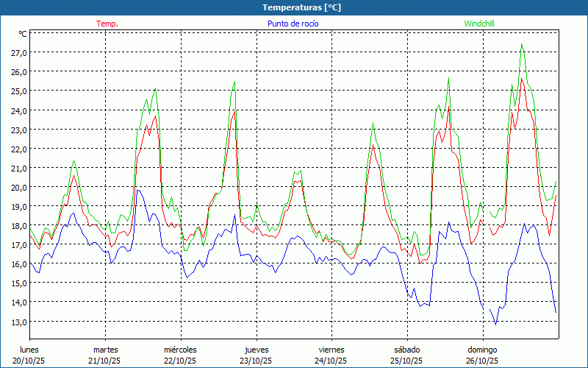The width and height of the screenshot is (588, 368).
Task: Click the blue Punto de rocío legend label
Action: pos(293,24)
